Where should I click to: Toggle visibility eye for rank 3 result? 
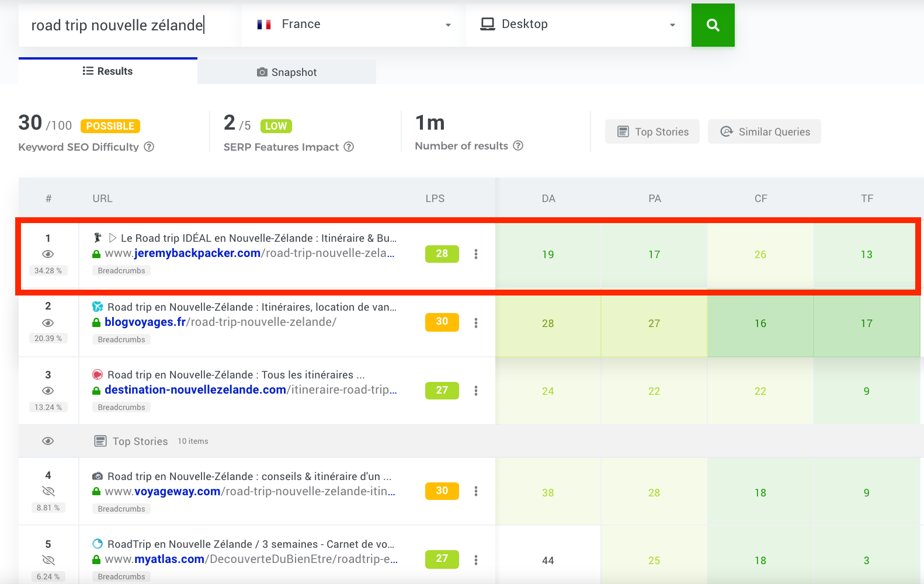click(x=48, y=391)
